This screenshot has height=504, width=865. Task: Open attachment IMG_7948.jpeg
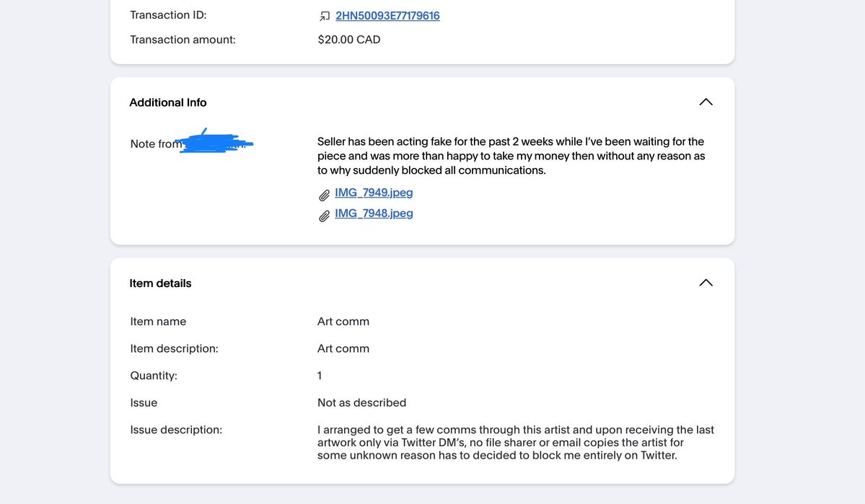[374, 213]
